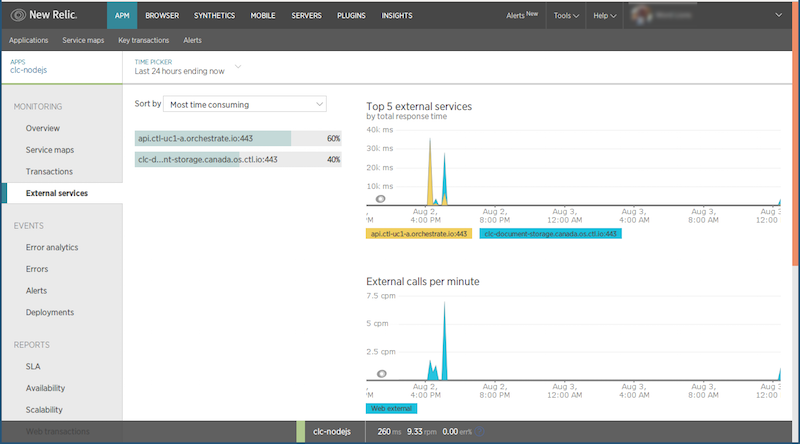Screen dimensions: 800x444
Task: Click the marker icon on calls per minute chart
Action: [x=382, y=374]
